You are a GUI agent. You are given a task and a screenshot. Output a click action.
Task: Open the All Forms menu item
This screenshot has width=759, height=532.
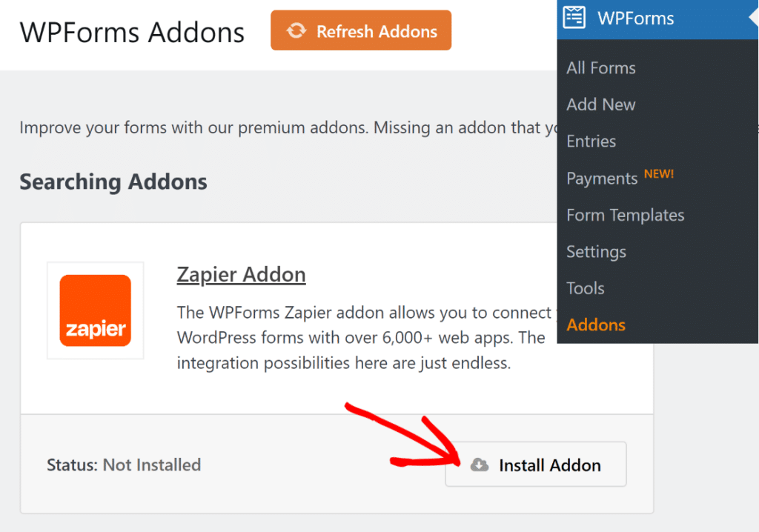click(x=600, y=67)
